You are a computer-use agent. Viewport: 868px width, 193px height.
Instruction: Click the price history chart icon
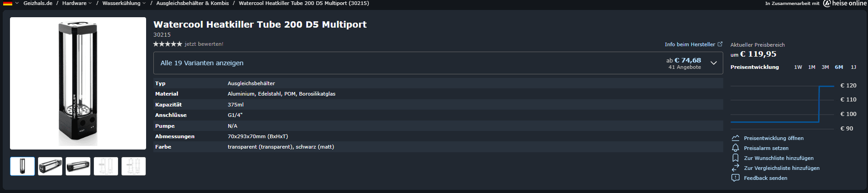pyautogui.click(x=736, y=138)
